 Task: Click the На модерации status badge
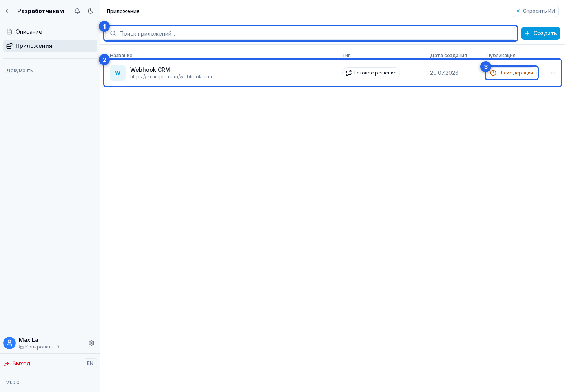(x=512, y=73)
